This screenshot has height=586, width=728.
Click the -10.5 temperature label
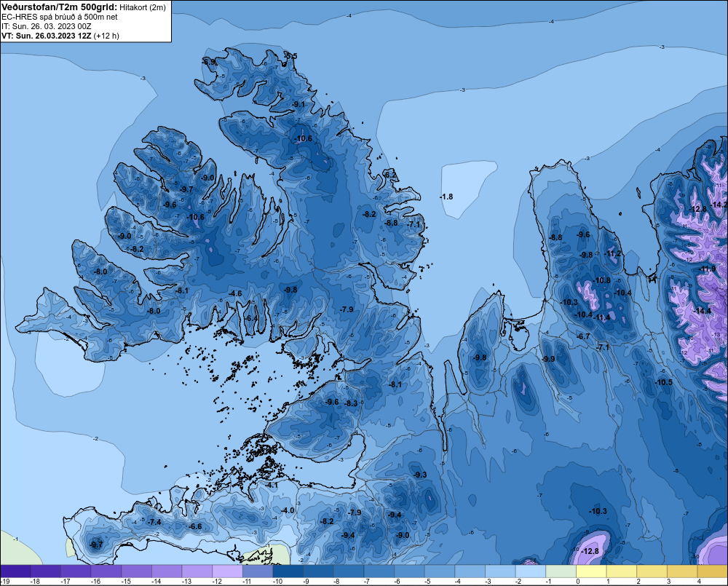(x=663, y=382)
